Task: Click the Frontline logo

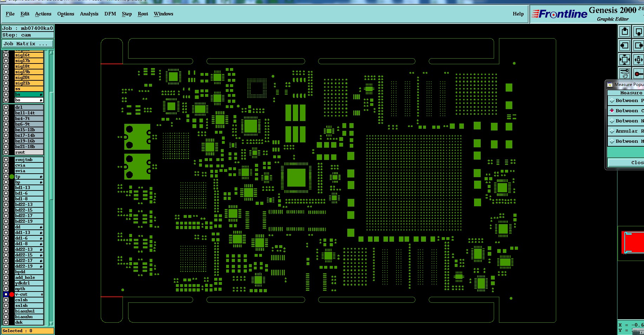Action: click(559, 14)
